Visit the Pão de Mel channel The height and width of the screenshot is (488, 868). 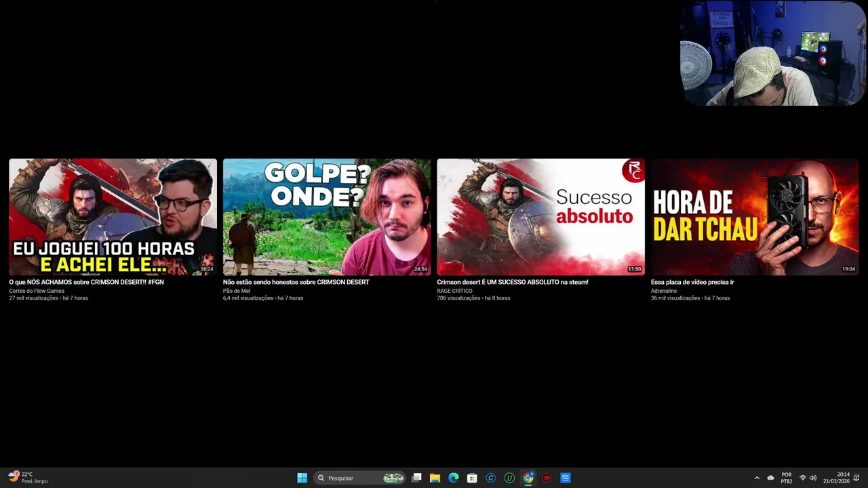tap(237, 291)
